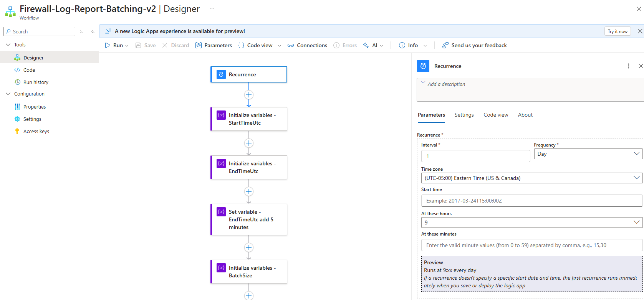The image size is (644, 300).
Task: Switch to the About tab
Action: click(x=525, y=115)
